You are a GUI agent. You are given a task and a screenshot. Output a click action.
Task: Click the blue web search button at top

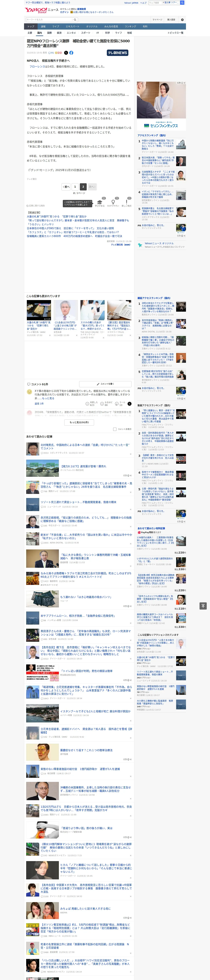(x=182, y=3)
